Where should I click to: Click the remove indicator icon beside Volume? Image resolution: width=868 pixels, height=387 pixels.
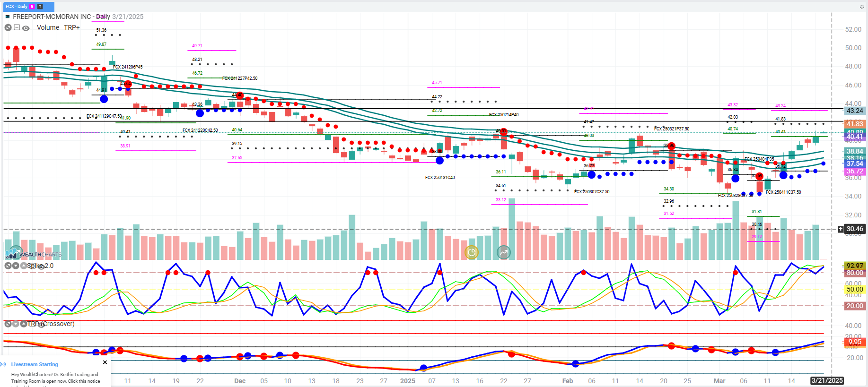coord(8,28)
